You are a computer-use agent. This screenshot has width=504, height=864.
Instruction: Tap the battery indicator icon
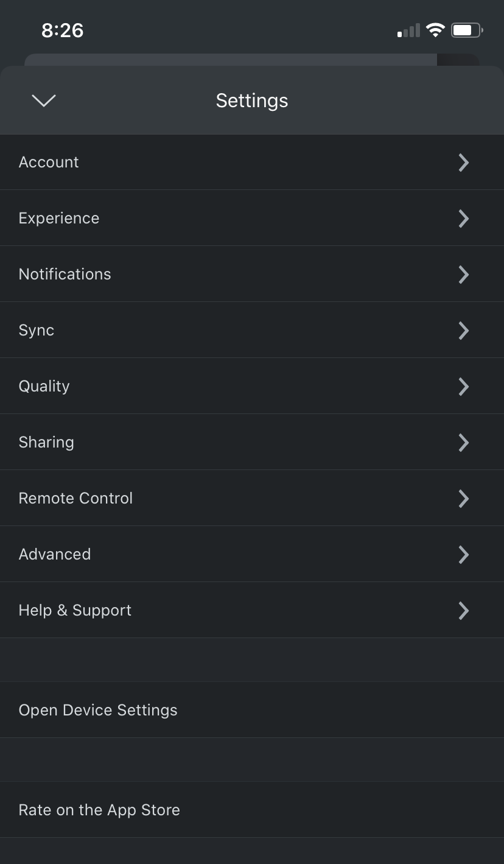click(466, 29)
